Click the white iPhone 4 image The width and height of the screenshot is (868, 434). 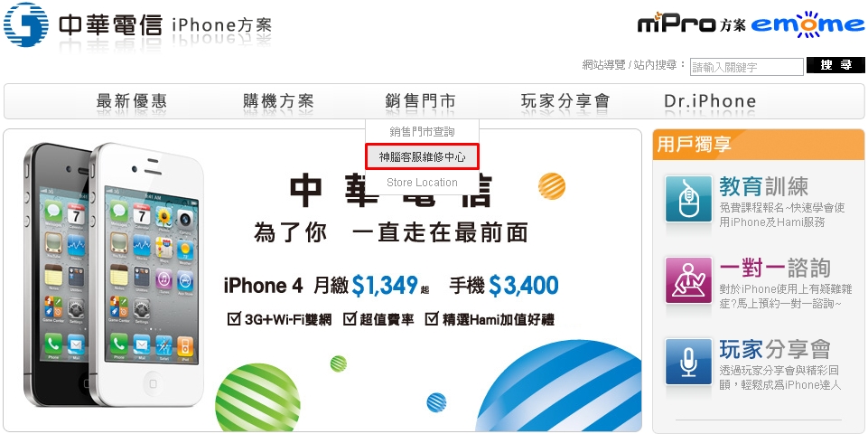tap(148, 275)
